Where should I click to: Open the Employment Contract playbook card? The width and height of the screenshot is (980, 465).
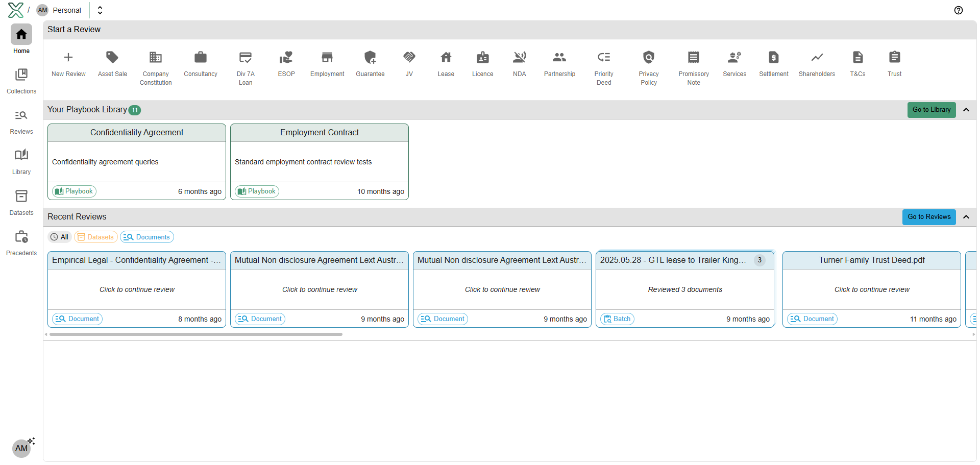320,162
